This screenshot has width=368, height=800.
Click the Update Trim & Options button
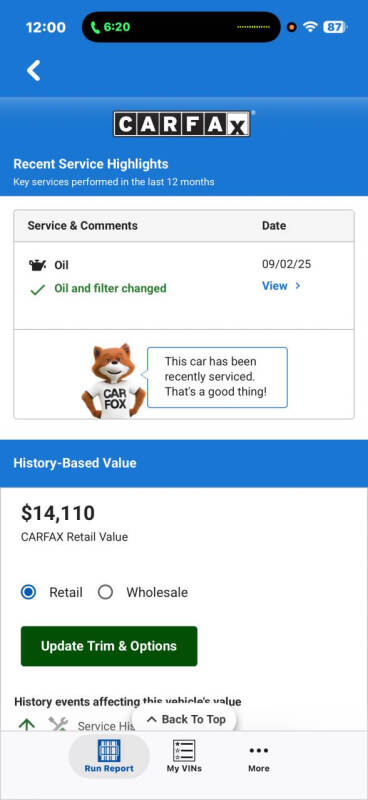pyautogui.click(x=109, y=646)
